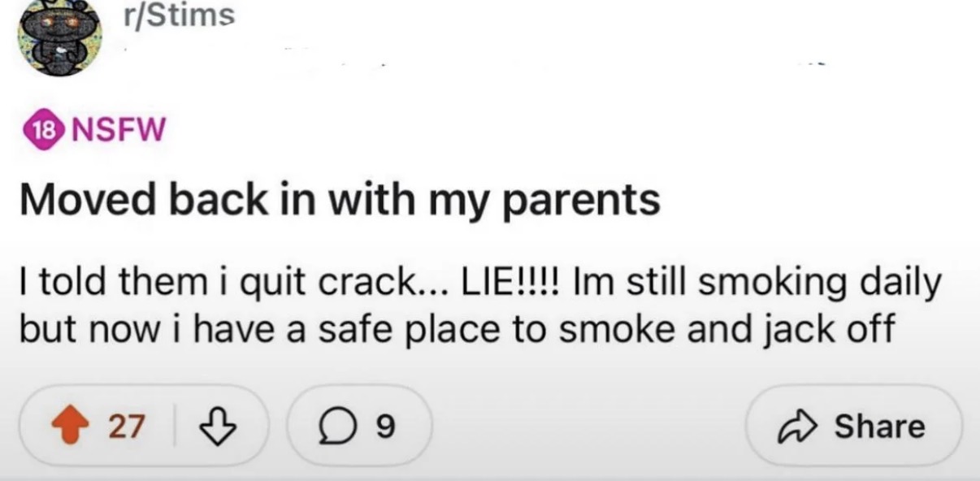980x481 pixels.
Task: Click the divider between score and downvote
Action: (175, 427)
